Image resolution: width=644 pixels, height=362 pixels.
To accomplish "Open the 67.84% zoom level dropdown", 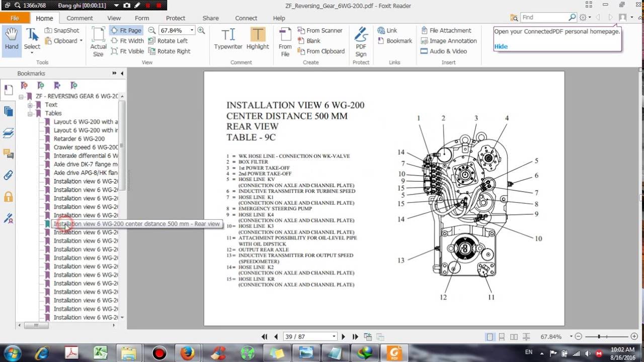I will tap(192, 31).
